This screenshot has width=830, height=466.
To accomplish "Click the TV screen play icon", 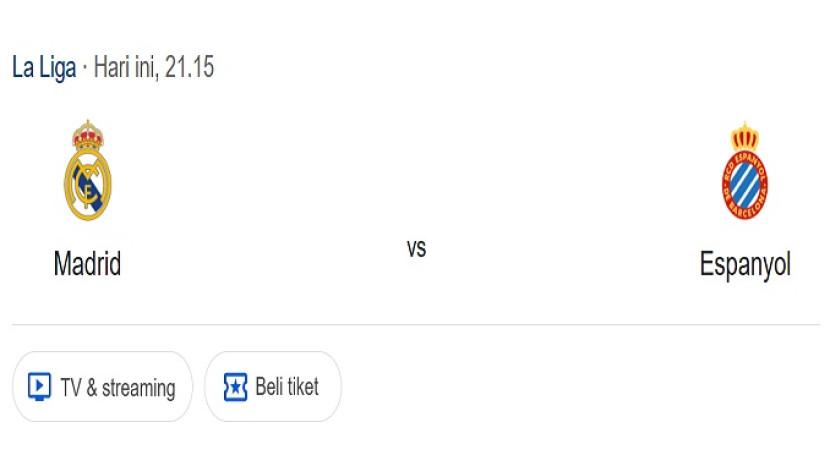I will pyautogui.click(x=39, y=387).
